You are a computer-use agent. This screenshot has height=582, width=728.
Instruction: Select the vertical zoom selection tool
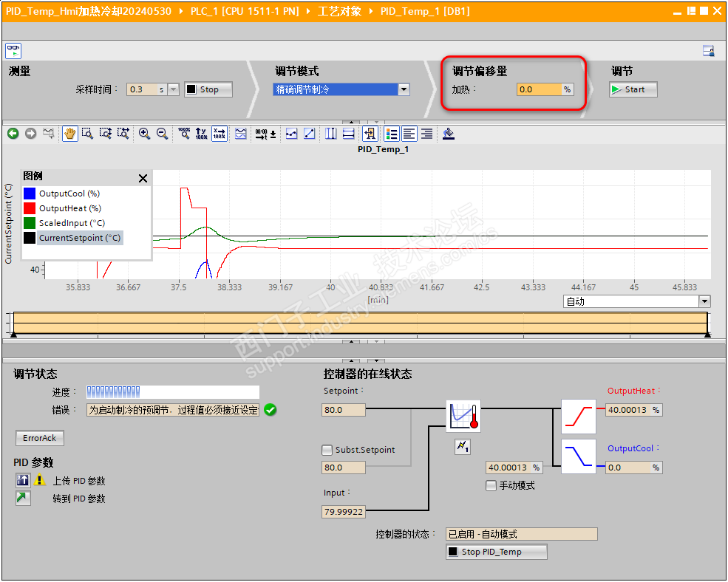coord(106,134)
